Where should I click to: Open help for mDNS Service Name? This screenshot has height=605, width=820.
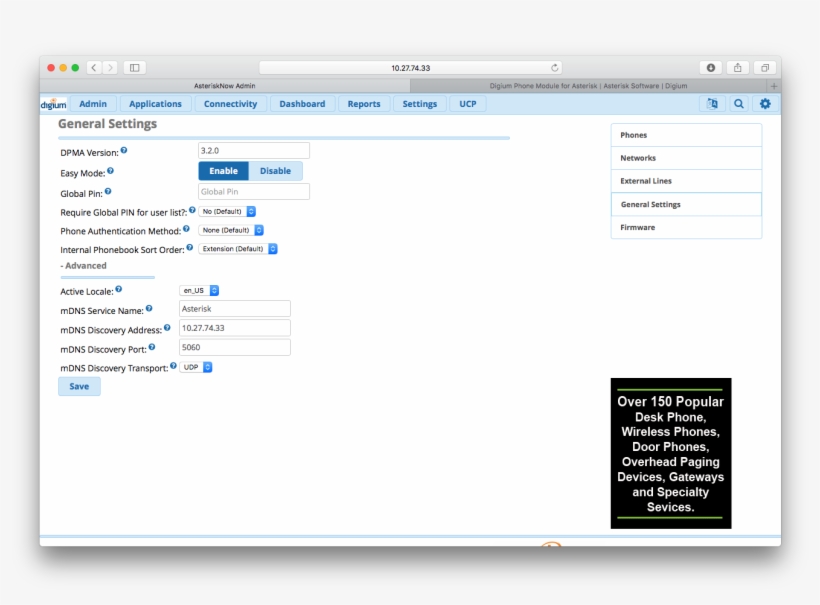pos(150,309)
